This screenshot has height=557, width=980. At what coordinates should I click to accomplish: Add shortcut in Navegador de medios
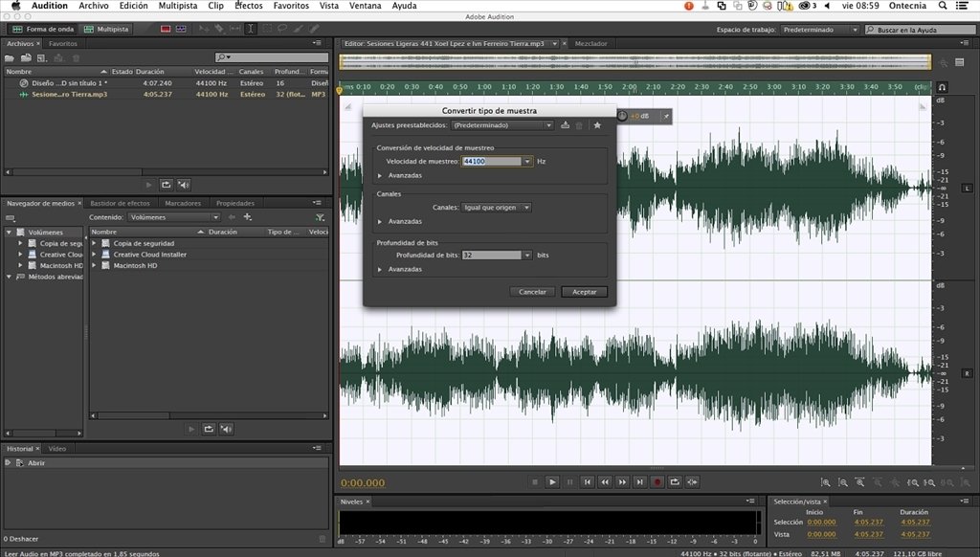coord(248,217)
